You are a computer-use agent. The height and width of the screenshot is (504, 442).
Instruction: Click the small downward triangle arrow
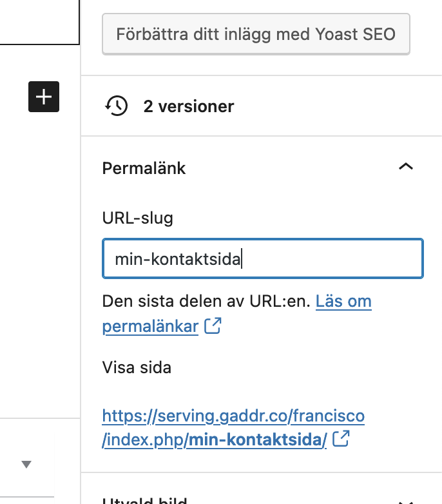coord(26,464)
